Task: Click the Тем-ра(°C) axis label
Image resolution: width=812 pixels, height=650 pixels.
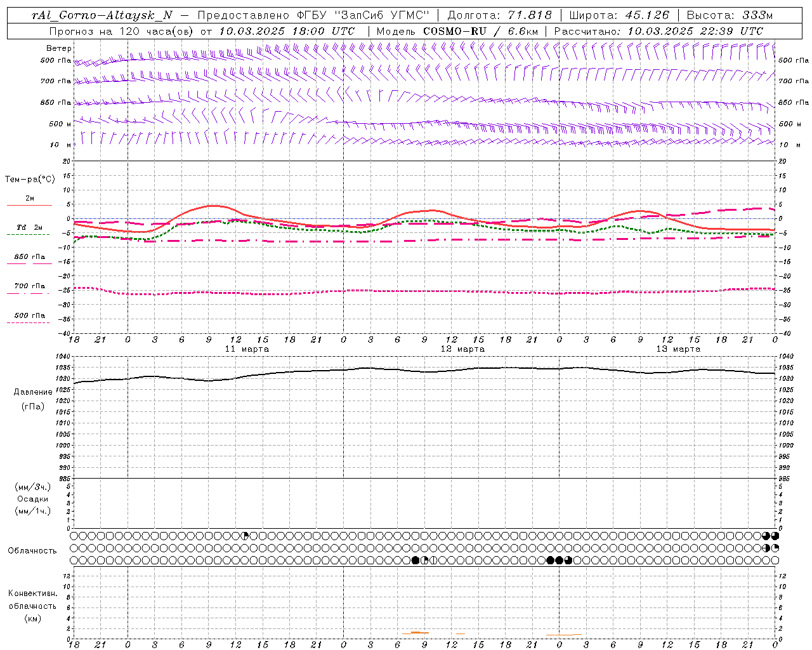Action: pos(30,180)
